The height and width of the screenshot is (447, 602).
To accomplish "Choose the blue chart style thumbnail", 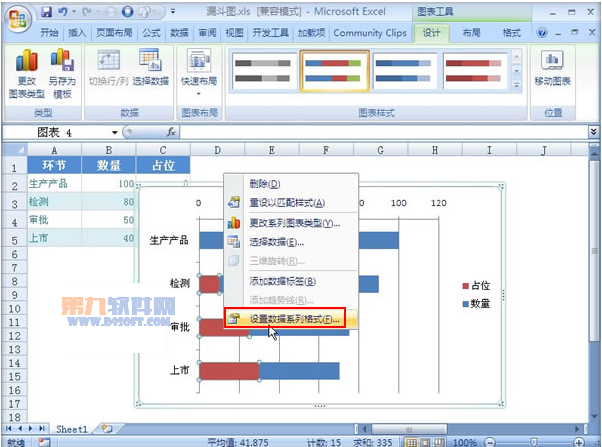I will click(x=403, y=71).
